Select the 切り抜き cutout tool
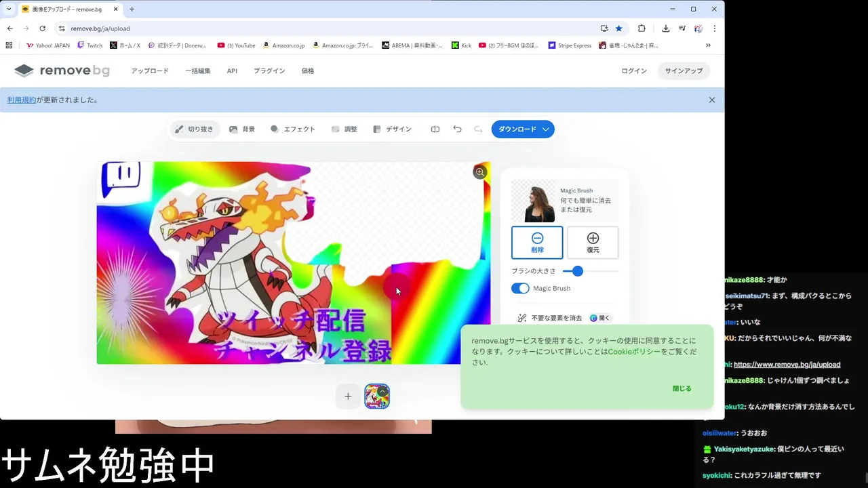Viewport: 868px width, 488px height. pos(194,129)
